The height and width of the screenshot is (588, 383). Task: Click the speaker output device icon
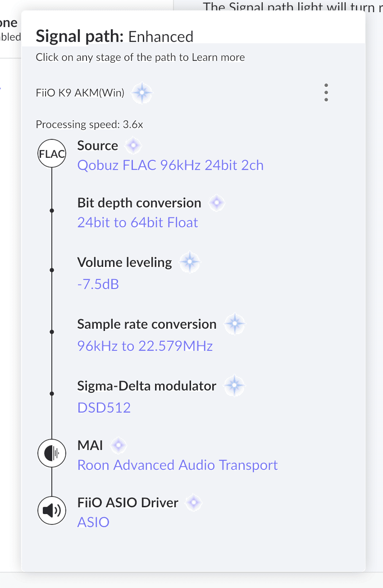(52, 510)
